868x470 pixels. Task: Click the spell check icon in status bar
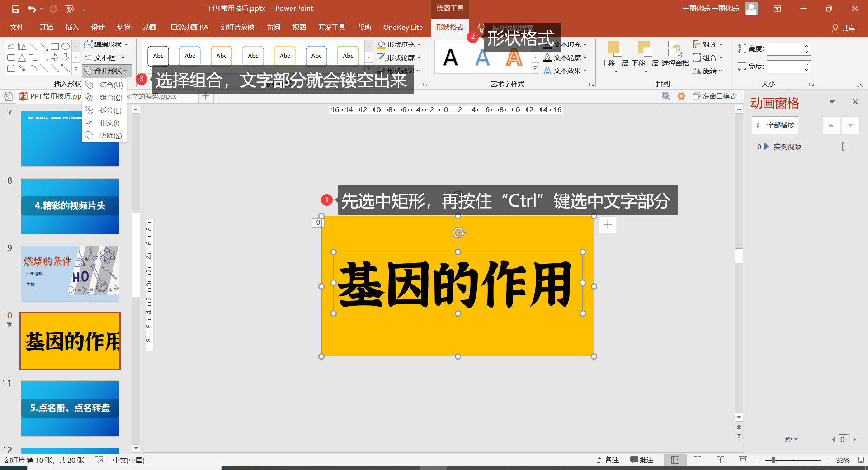tap(99, 460)
